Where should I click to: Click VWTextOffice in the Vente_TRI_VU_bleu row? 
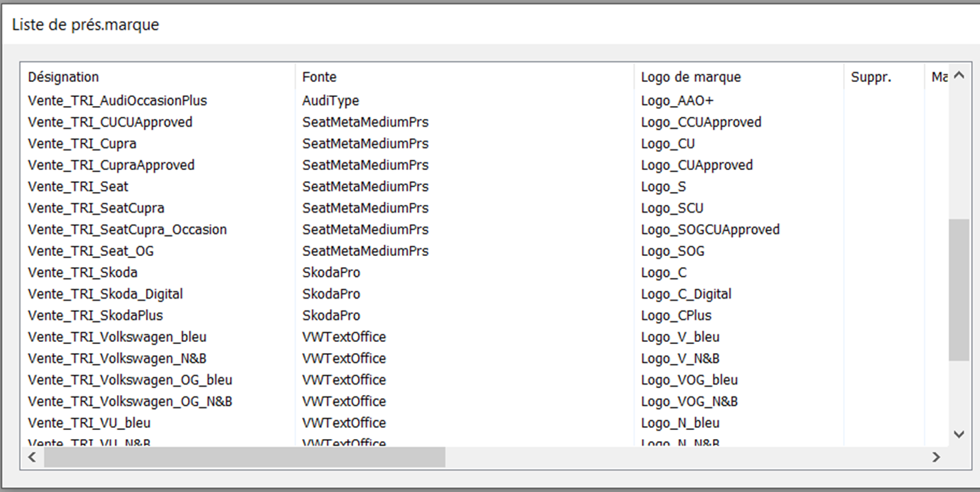click(344, 422)
